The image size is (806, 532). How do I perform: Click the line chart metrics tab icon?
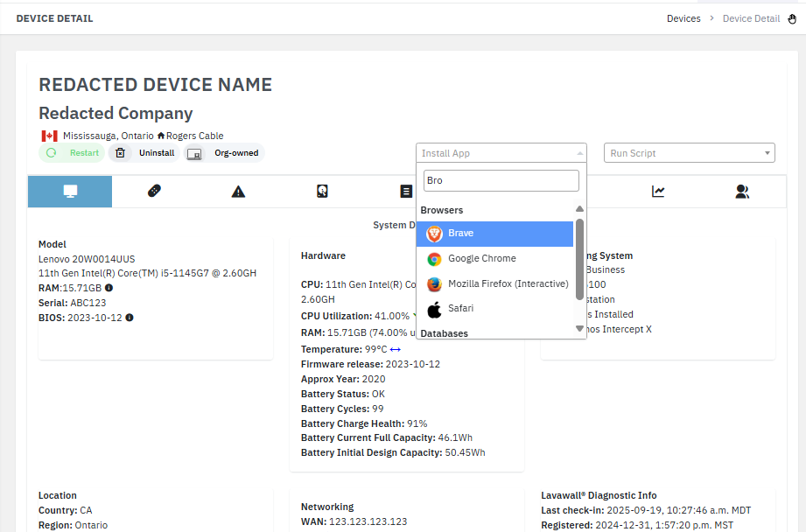click(658, 190)
